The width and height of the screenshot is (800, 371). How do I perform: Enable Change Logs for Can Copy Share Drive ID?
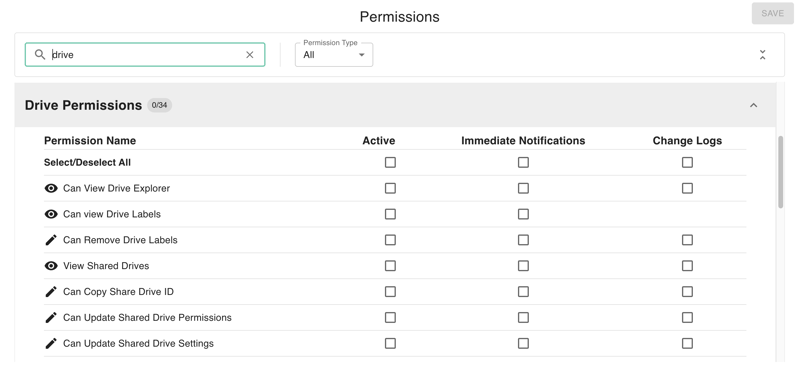[687, 291]
